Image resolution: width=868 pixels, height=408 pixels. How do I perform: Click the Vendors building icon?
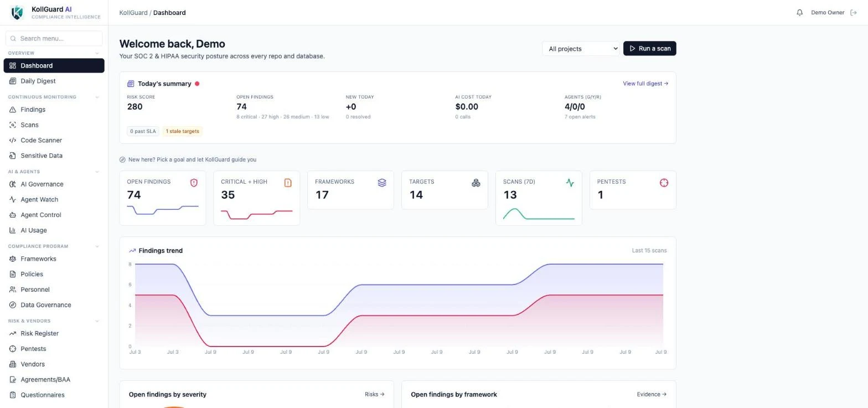(x=13, y=365)
